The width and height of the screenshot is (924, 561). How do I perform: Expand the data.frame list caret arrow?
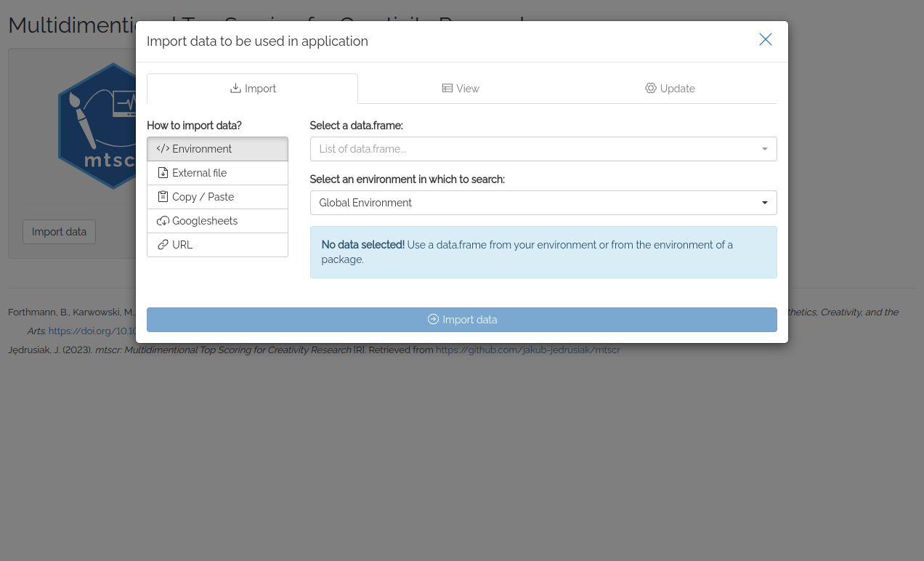pos(764,149)
